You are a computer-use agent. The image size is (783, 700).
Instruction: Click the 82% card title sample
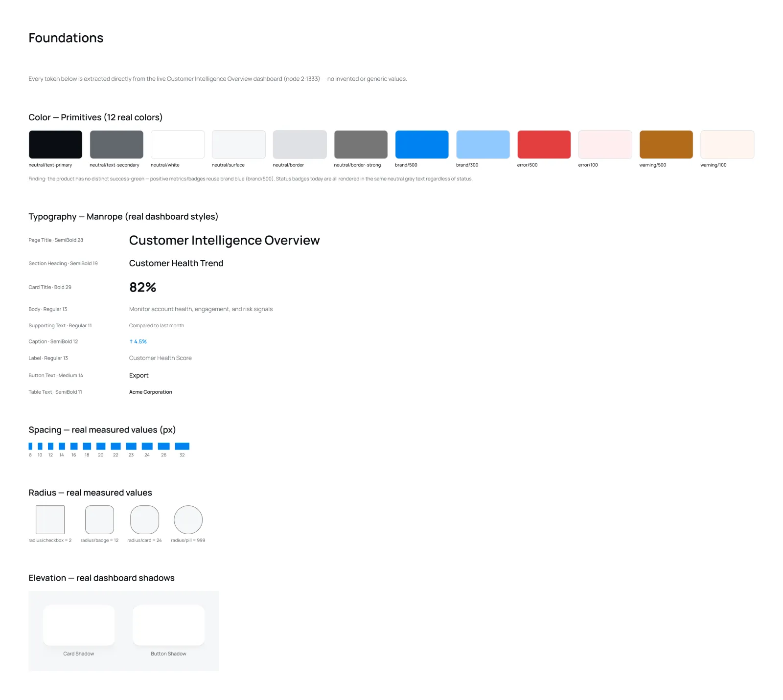click(x=142, y=287)
